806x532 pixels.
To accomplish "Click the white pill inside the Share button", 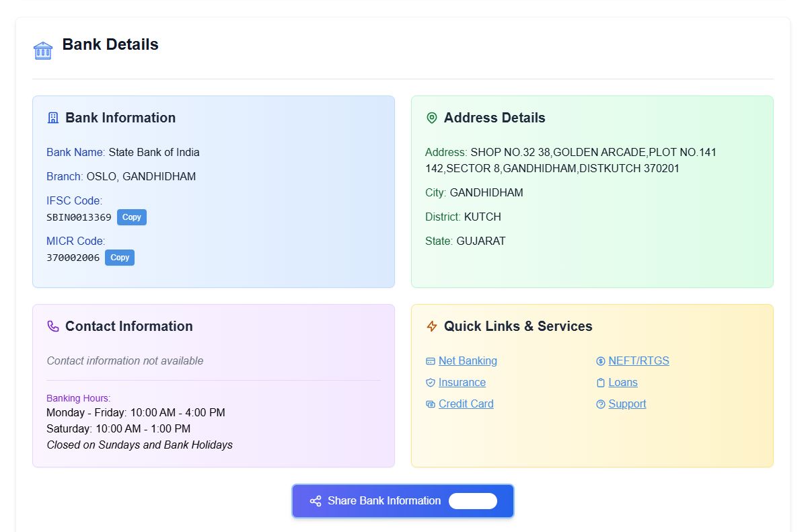I will 473,501.
